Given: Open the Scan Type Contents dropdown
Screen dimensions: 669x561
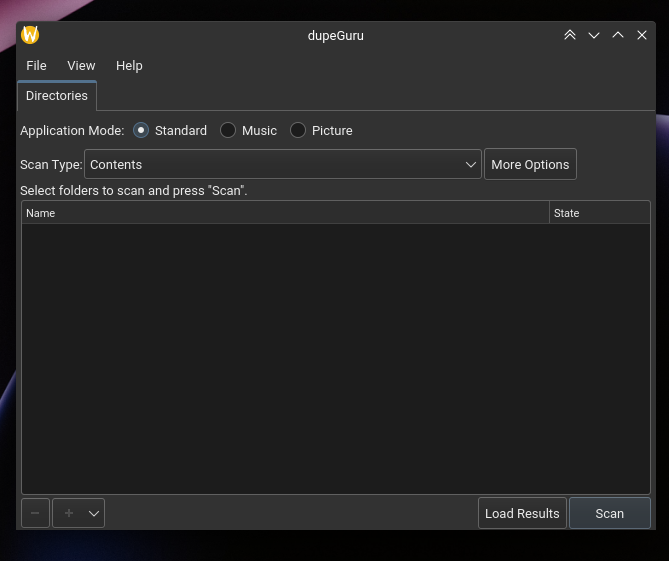Looking at the screenshot, I should pyautogui.click(x=283, y=164).
